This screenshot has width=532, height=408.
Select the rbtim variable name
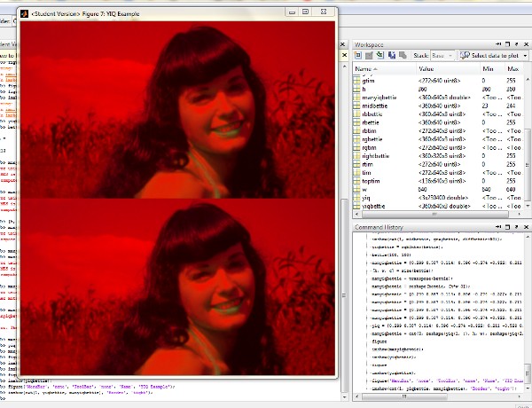click(369, 130)
